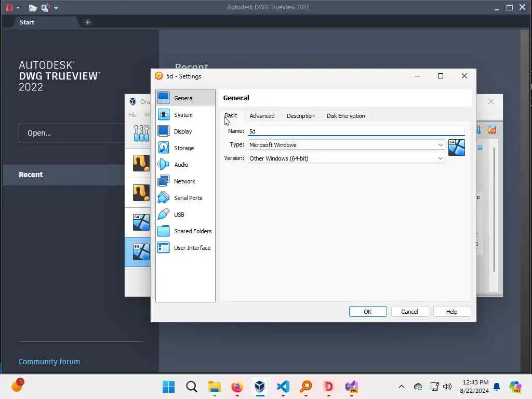The width and height of the screenshot is (532, 399).
Task: Open Audio settings category
Action: [185, 165]
